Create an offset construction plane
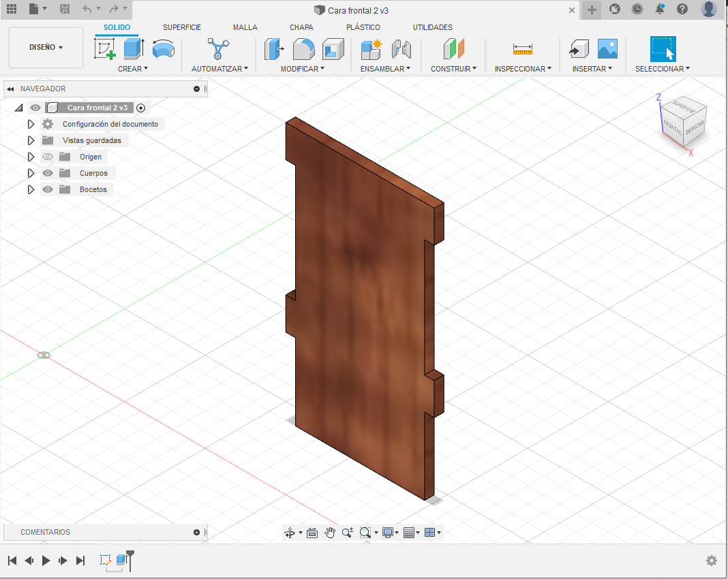Screen dimensions: 728x579 pyautogui.click(x=453, y=49)
